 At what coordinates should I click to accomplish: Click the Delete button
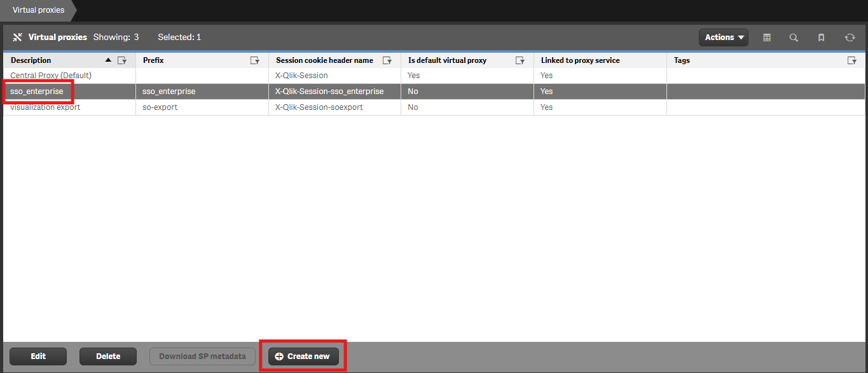107,356
